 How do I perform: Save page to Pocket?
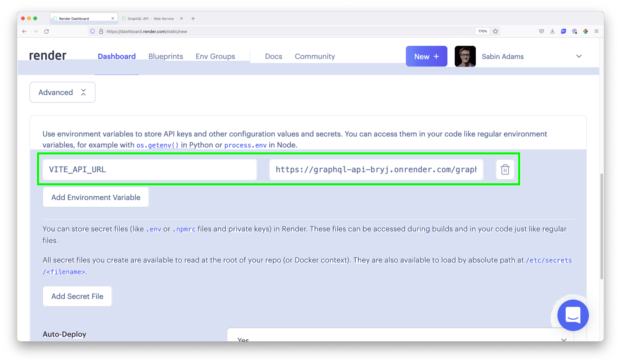pos(541,31)
